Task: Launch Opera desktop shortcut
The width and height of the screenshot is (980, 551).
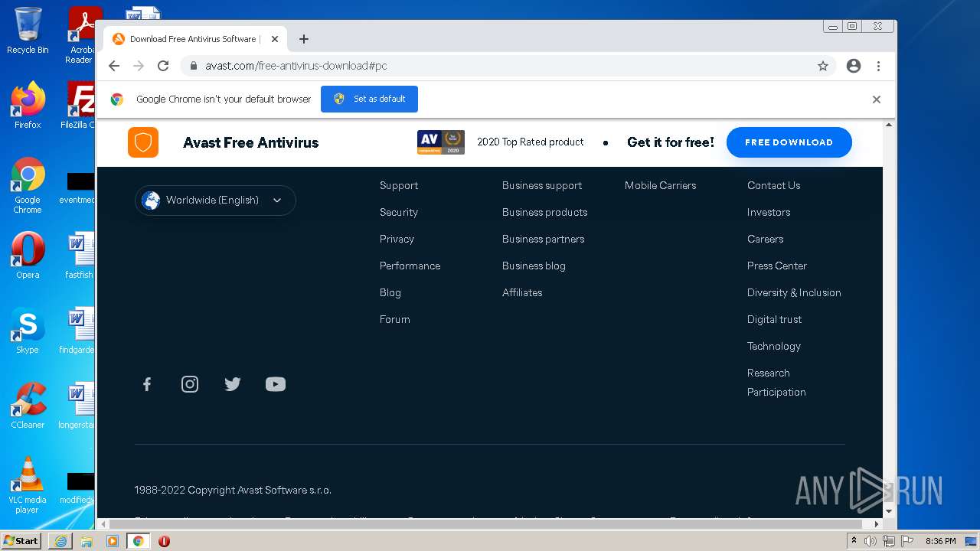Action: (28, 256)
